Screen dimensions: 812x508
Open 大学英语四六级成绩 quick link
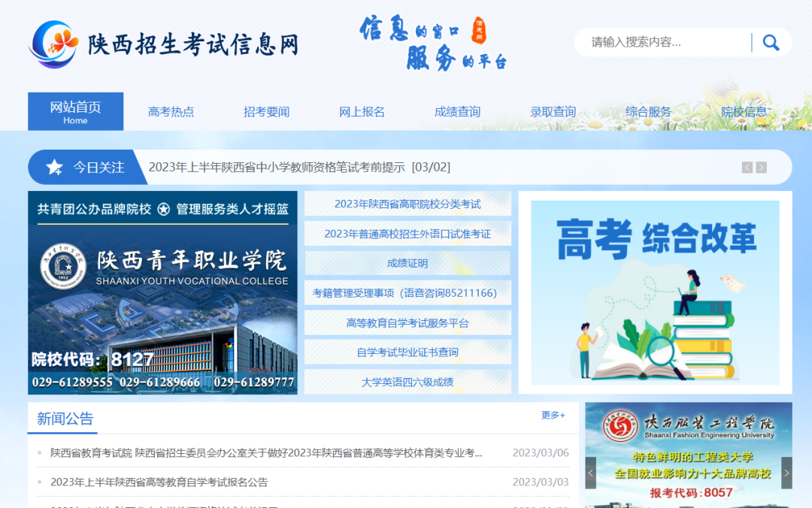(x=408, y=382)
